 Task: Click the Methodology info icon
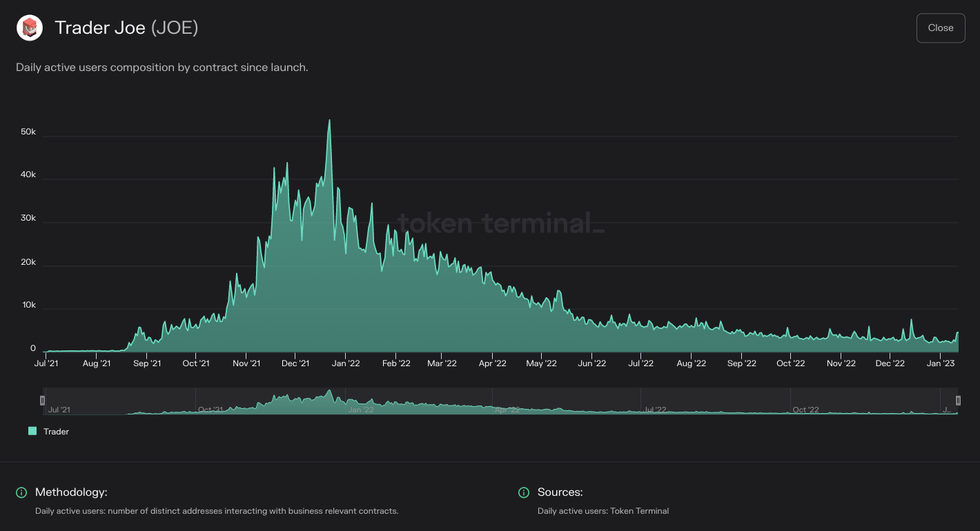click(21, 492)
